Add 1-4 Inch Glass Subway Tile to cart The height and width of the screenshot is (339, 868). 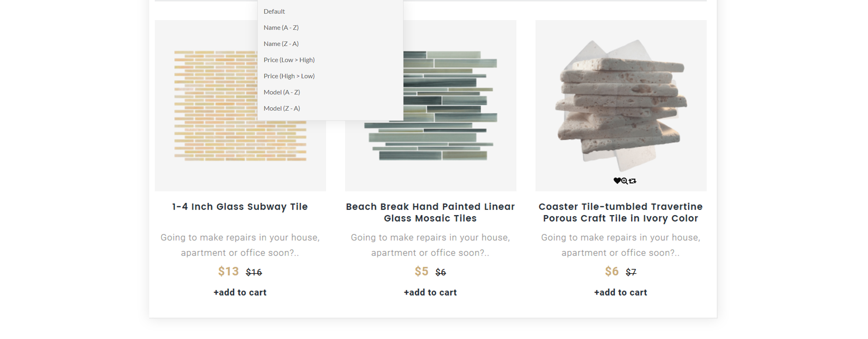[240, 292]
